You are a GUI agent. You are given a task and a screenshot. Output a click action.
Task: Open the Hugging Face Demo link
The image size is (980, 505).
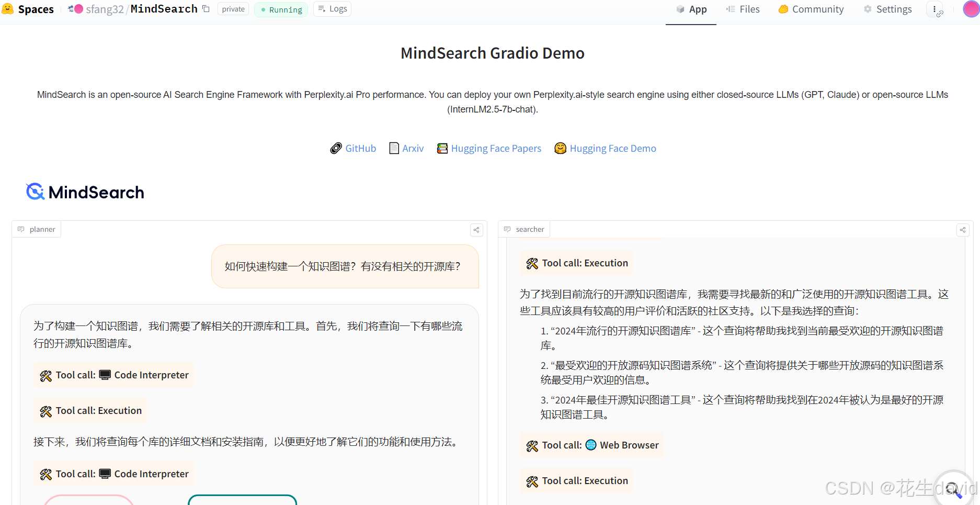point(612,149)
